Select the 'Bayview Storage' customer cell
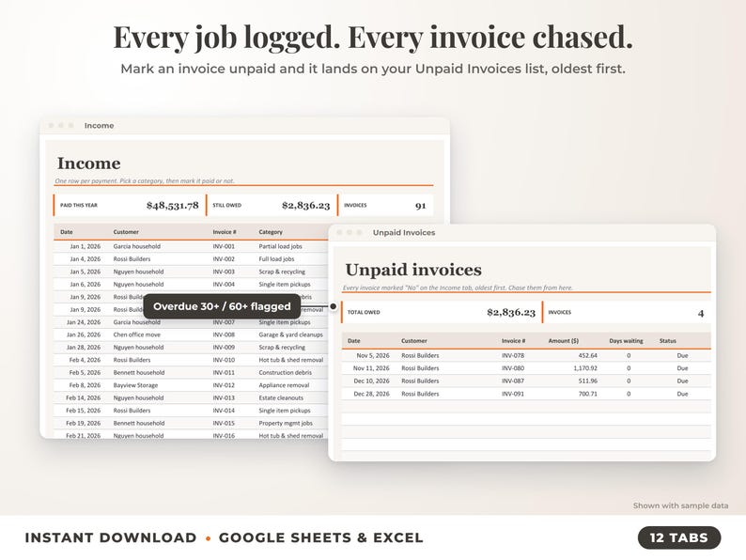This screenshot has width=746, height=560. pos(135,385)
